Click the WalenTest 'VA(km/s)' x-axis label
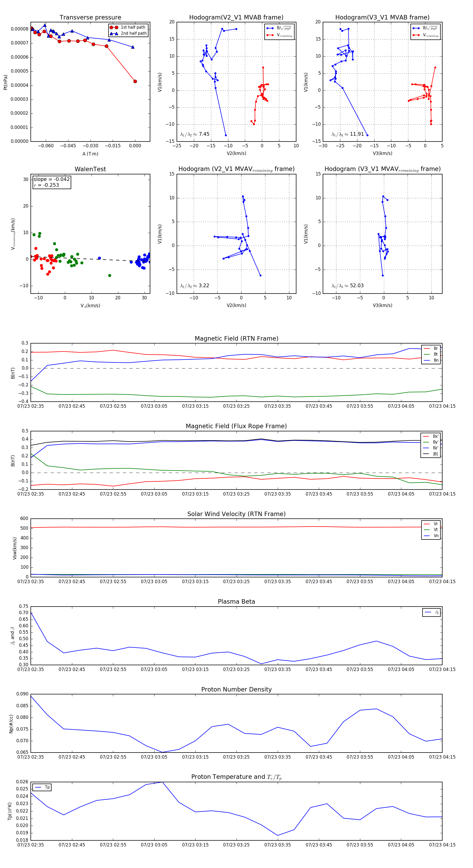 tap(90, 306)
